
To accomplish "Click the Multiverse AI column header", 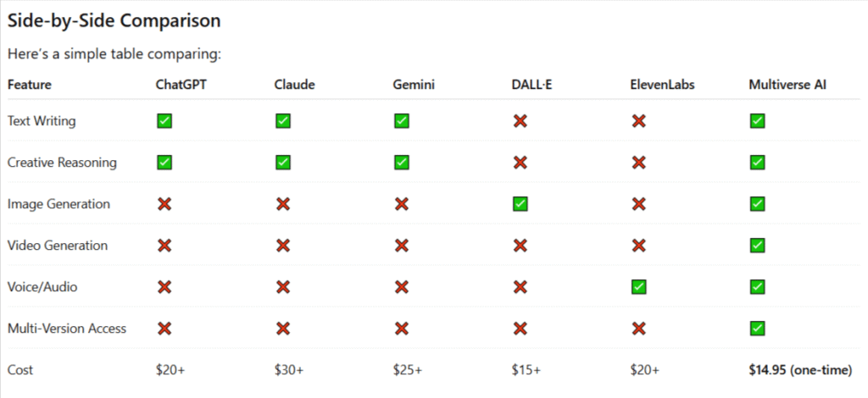I will pos(788,85).
